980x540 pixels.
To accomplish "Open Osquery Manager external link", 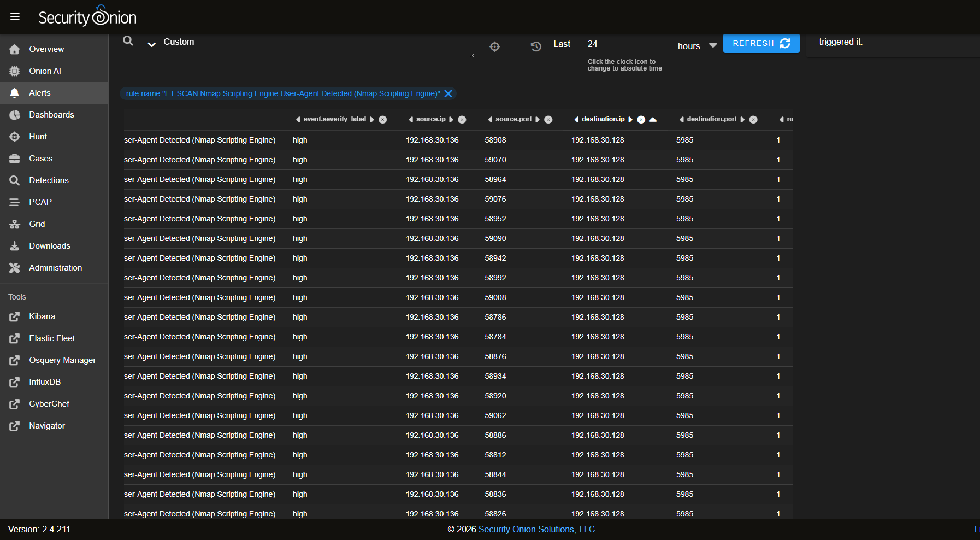I will [54, 360].
